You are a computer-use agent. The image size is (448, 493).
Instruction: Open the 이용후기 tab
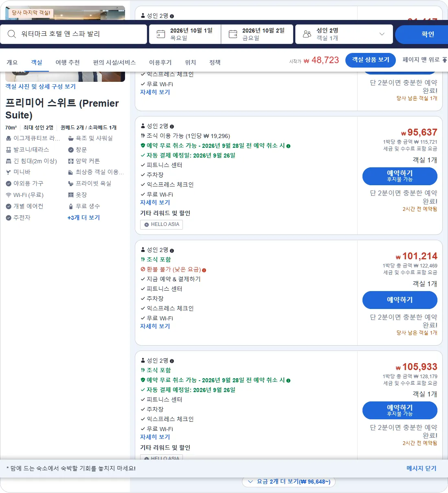click(x=160, y=62)
